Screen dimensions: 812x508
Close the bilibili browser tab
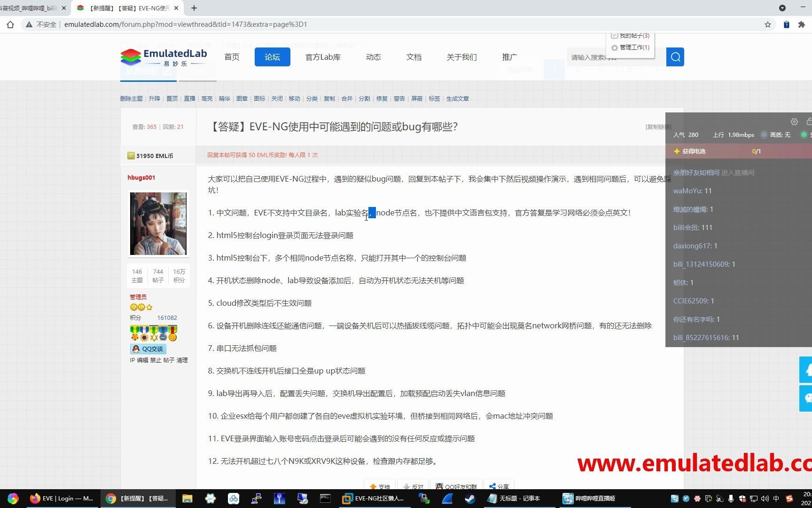pyautogui.click(x=64, y=8)
